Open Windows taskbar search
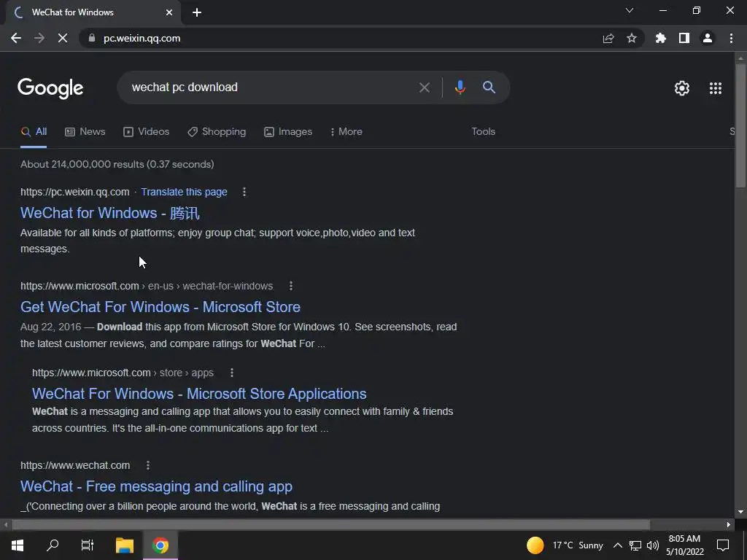This screenshot has height=560, width=747. tap(53, 545)
